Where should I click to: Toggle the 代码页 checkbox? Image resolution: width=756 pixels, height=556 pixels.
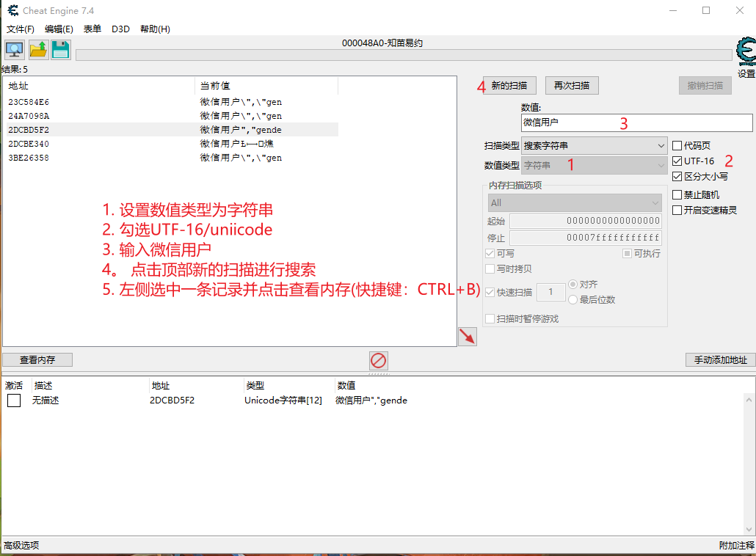click(x=677, y=145)
